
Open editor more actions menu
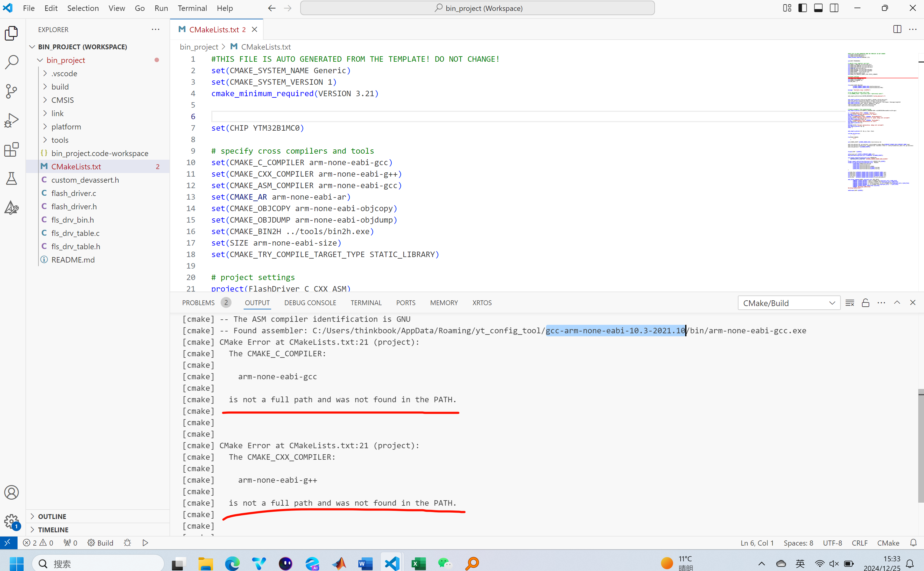pyautogui.click(x=913, y=29)
